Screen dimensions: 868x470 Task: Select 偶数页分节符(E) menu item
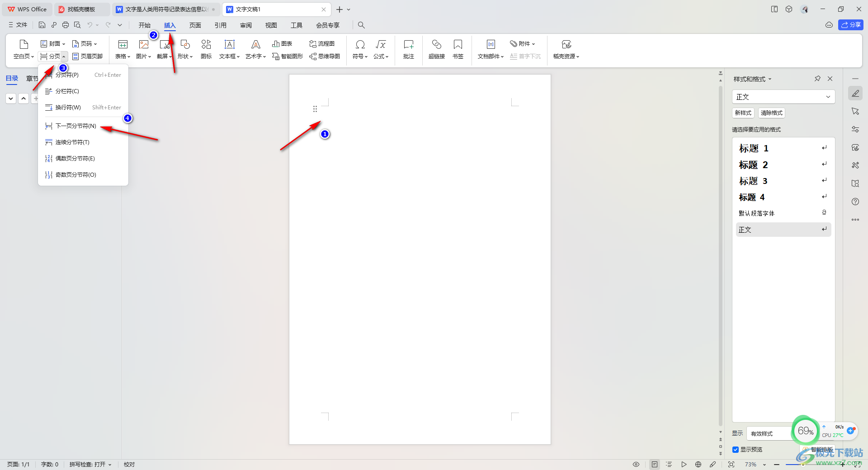83,159
